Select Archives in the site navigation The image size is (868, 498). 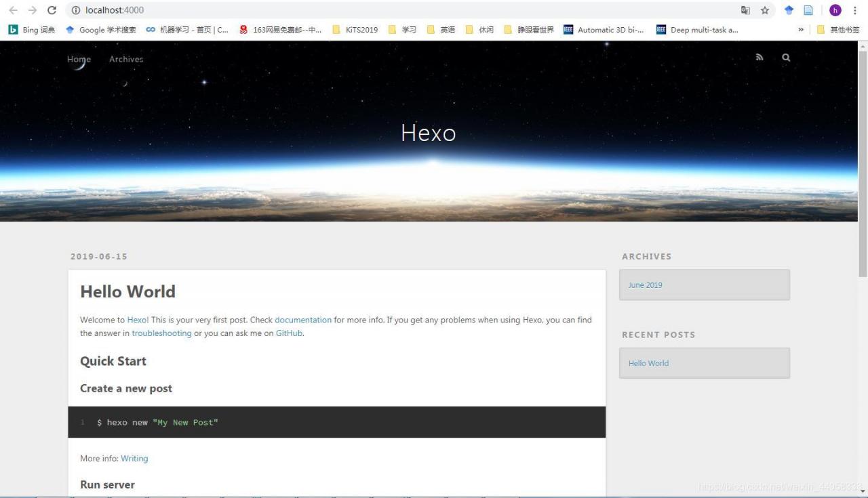[x=125, y=59]
